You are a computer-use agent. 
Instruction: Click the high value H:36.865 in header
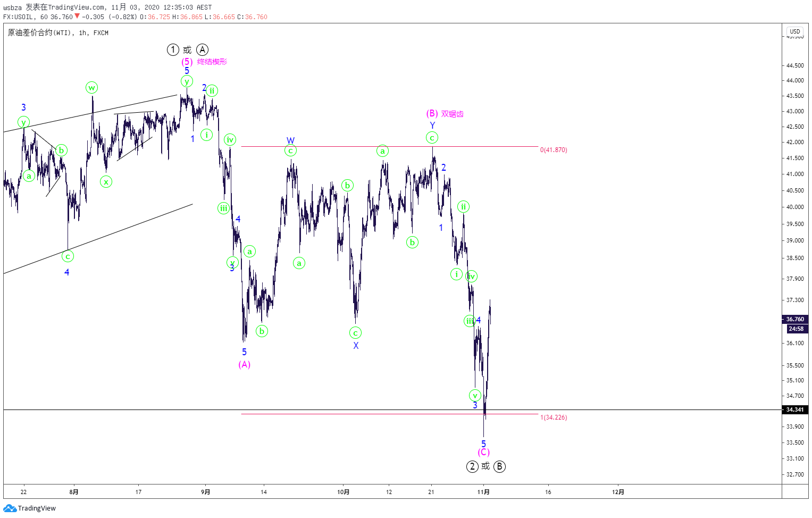tap(188, 17)
